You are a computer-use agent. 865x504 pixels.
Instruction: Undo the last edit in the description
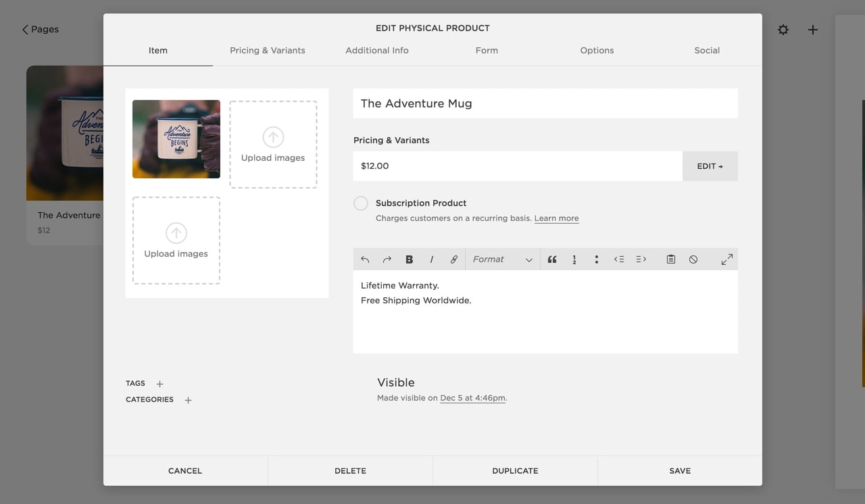coord(365,259)
